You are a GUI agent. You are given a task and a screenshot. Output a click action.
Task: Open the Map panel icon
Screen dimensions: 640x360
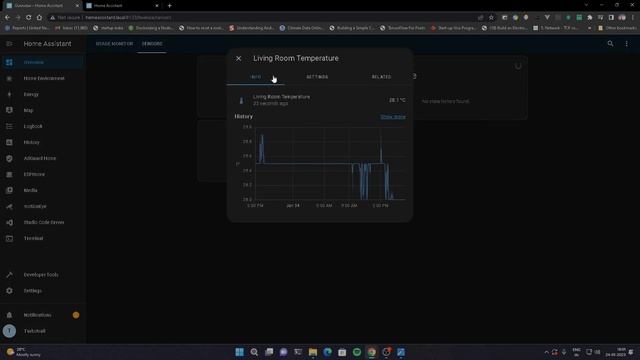(9, 110)
